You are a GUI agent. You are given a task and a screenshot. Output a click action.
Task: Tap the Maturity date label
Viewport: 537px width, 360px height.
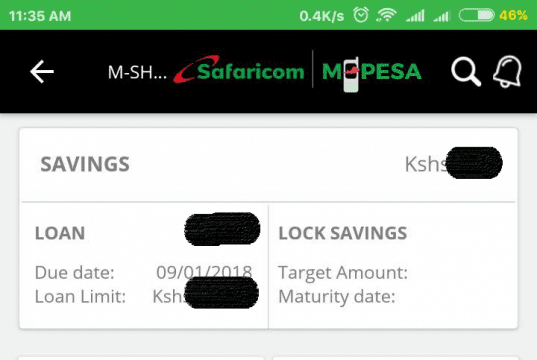coord(337,297)
